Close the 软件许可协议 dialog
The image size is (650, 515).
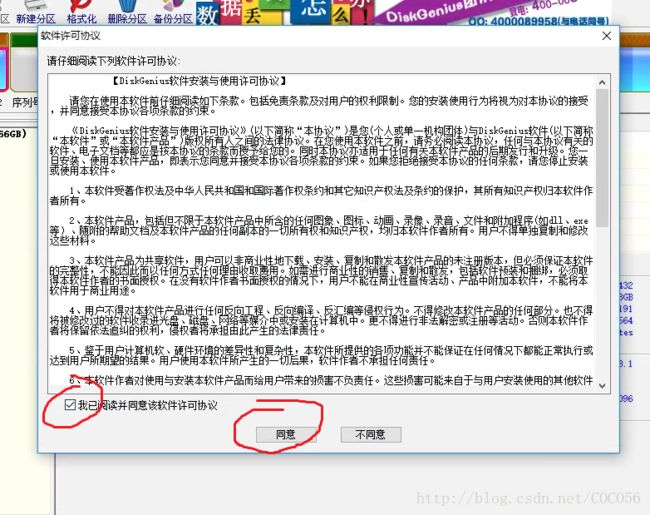click(606, 36)
